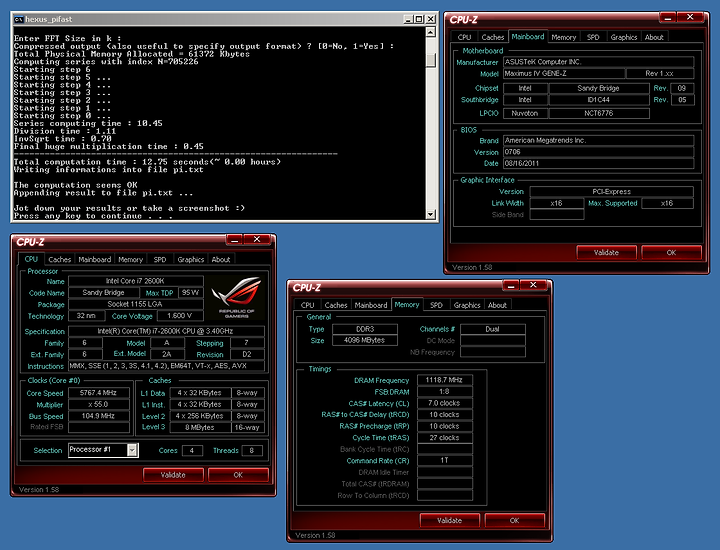Maximize the hexus_pifast console window
720x550 pixels.
pos(419,19)
